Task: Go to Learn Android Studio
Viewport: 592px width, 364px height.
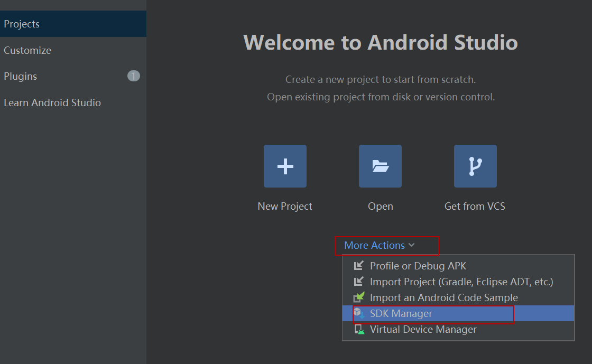Action: tap(73, 102)
